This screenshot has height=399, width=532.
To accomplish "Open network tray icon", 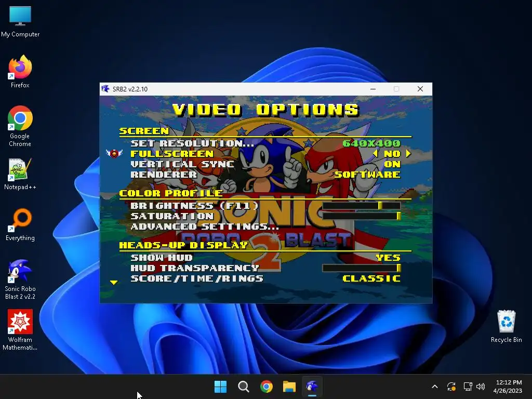I will [468, 387].
